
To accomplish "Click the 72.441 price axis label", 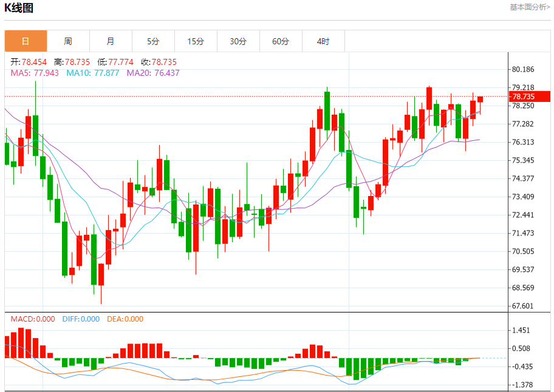I will 523,215.
